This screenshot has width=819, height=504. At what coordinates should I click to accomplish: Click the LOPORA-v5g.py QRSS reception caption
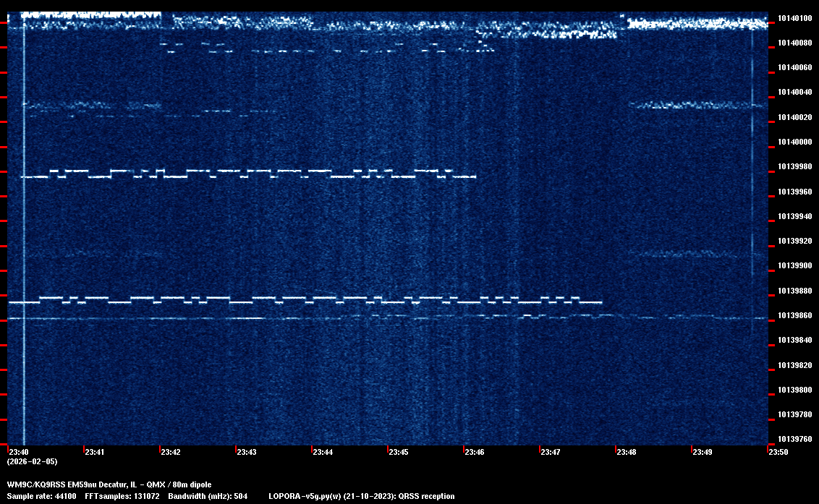[361, 496]
